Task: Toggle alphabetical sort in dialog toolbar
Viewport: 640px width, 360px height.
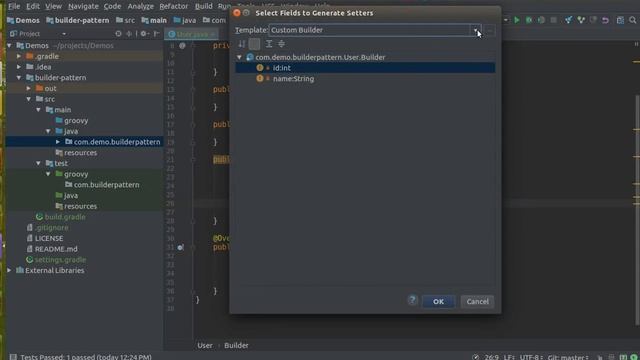Action: click(242, 44)
